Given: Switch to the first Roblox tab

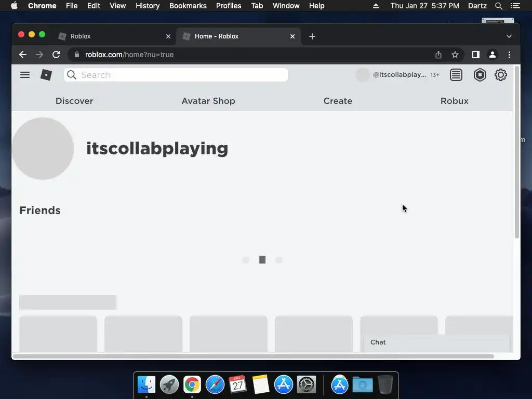Looking at the screenshot, I should pyautogui.click(x=114, y=36).
